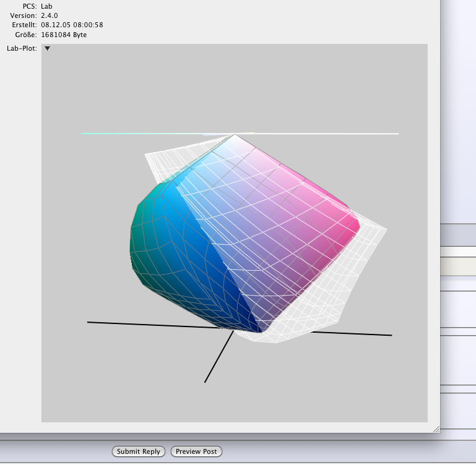
Task: Grab the window resize handle corner
Action: coord(436,429)
